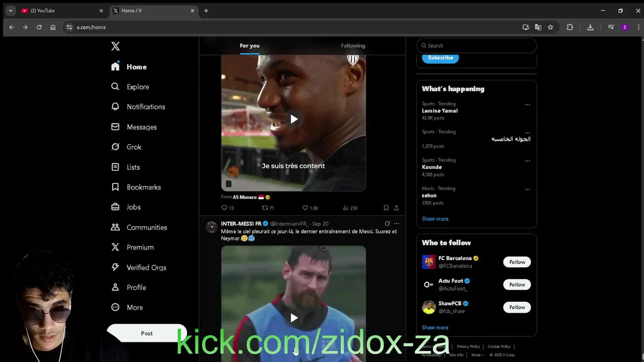Open Messages envelope
Viewport: 644px width, 362px height.
click(x=115, y=127)
